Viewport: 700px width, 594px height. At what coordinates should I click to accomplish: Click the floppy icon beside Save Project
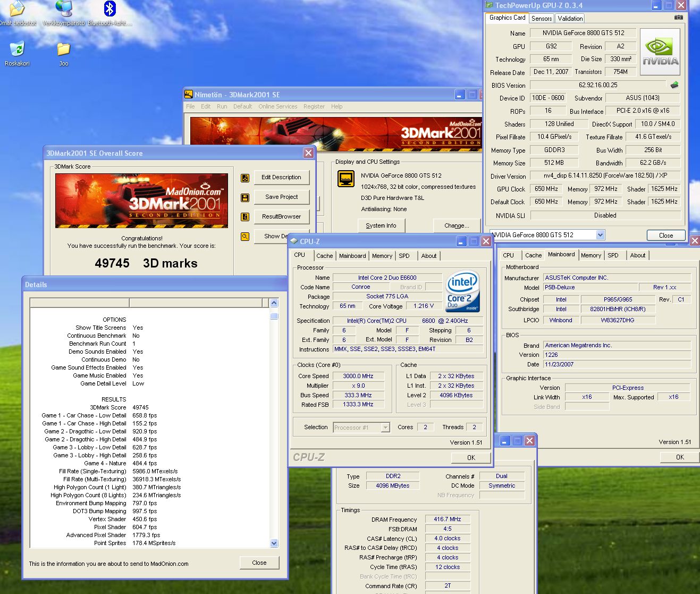click(245, 197)
